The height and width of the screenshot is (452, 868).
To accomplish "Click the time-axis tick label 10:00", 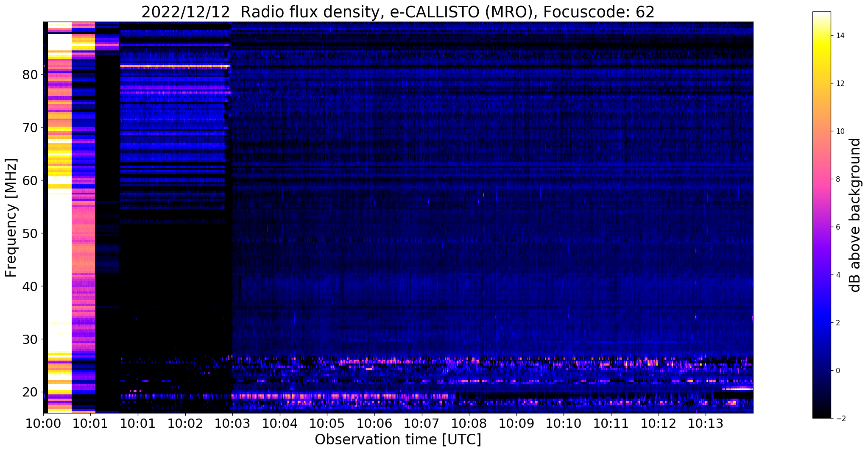I will [x=43, y=424].
